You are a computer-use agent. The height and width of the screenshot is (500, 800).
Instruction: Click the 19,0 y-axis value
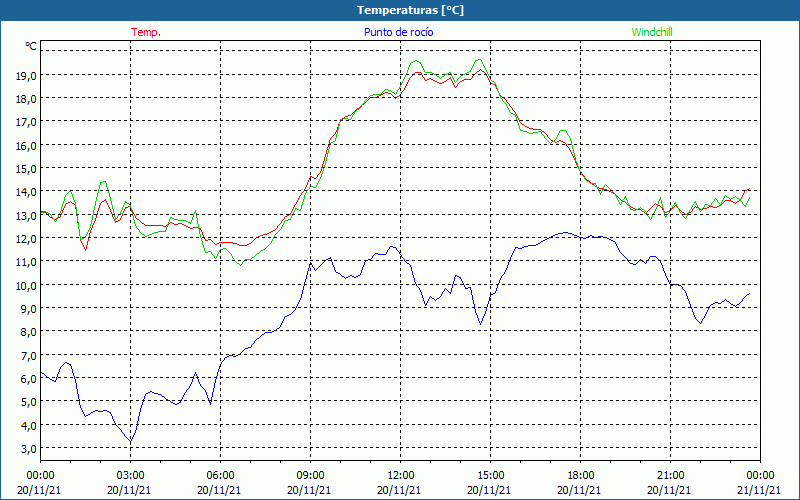[27, 76]
